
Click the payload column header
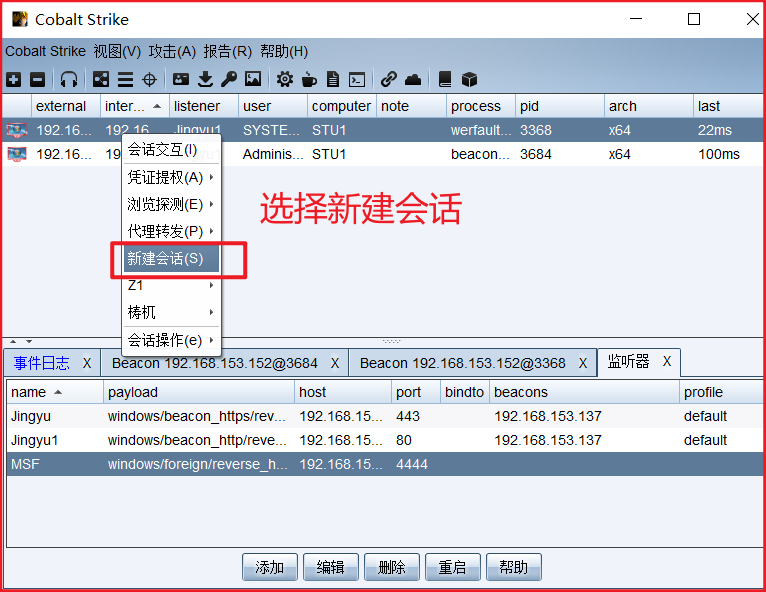pos(199,392)
